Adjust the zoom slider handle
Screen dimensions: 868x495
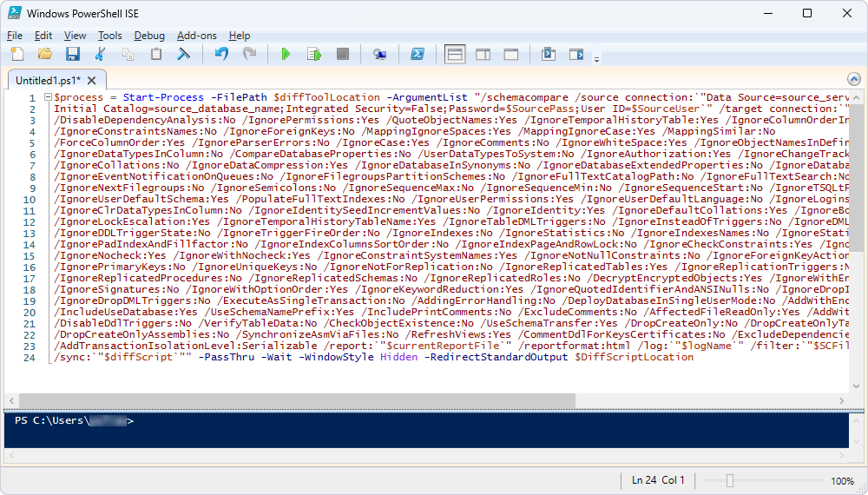click(x=730, y=480)
